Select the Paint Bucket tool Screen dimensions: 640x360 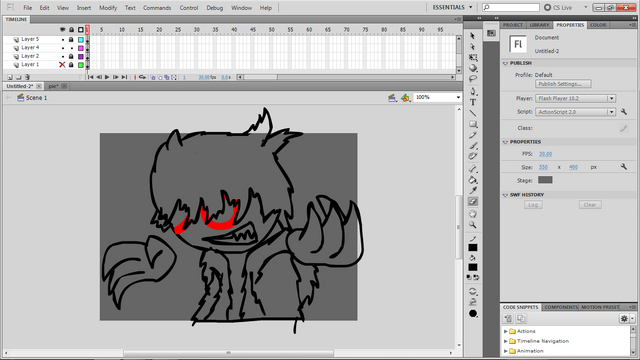click(x=473, y=180)
